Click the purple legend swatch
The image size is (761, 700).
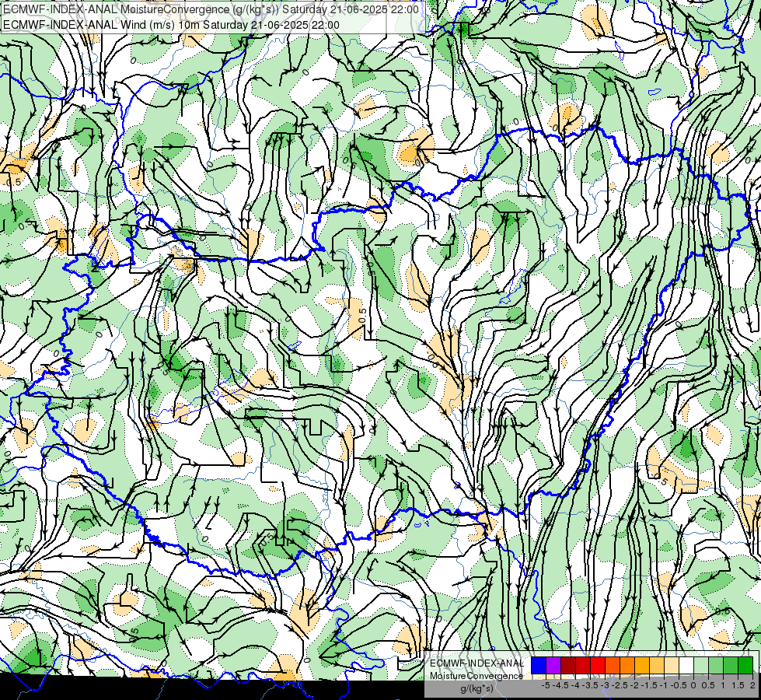pos(553,666)
